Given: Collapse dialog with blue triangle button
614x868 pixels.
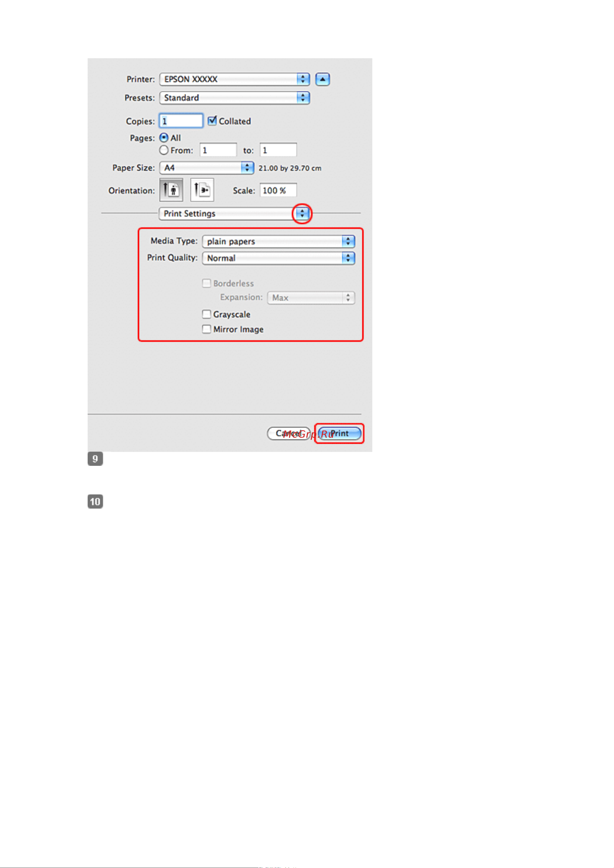Looking at the screenshot, I should [x=322, y=79].
